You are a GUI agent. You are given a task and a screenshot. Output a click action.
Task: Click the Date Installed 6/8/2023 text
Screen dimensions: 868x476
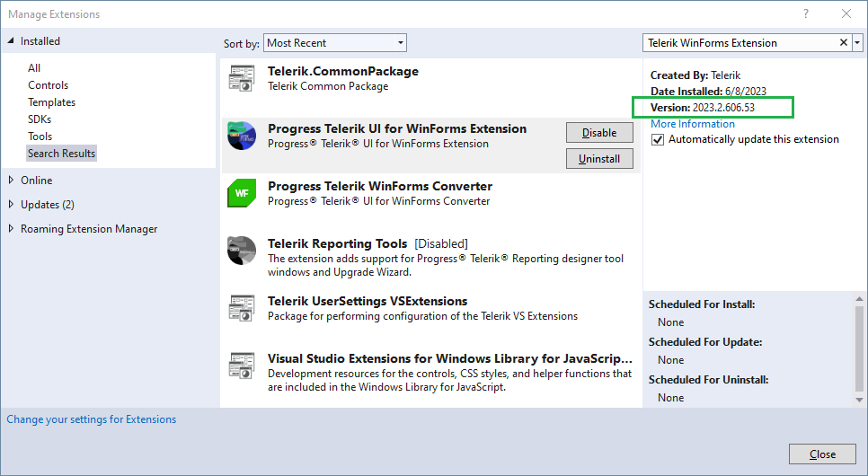coord(708,92)
